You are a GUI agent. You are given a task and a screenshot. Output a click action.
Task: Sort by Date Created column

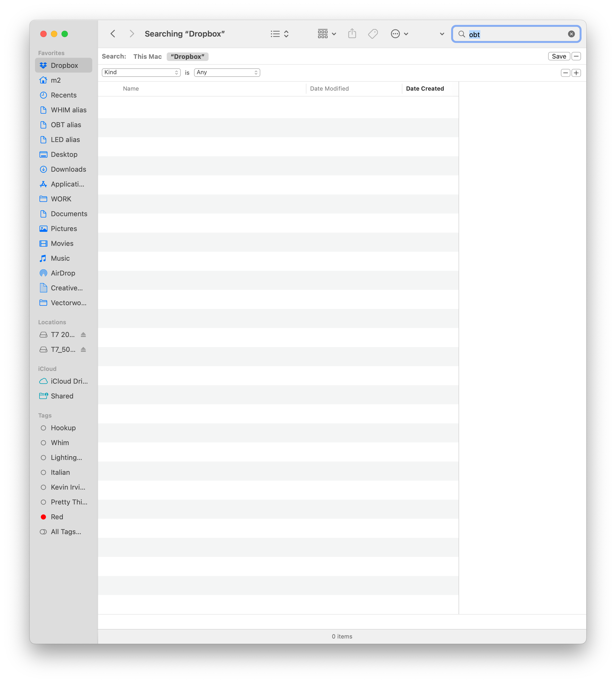pyautogui.click(x=425, y=89)
